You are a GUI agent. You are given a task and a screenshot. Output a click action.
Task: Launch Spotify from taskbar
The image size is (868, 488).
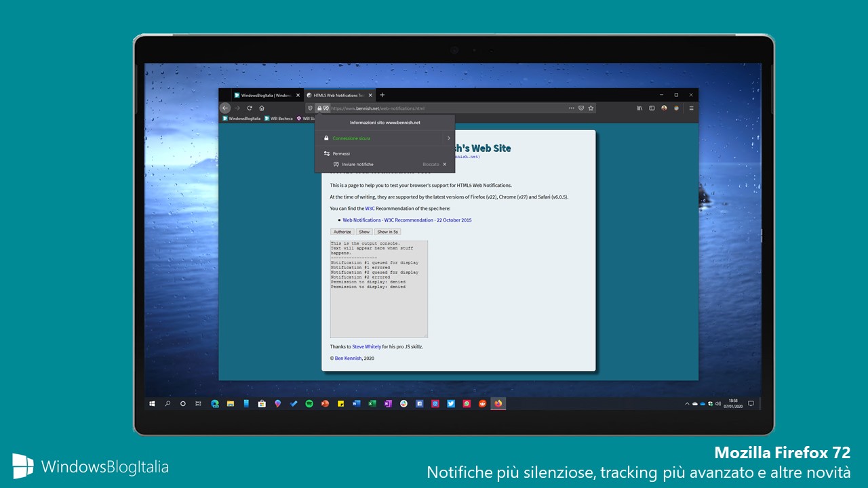point(309,403)
